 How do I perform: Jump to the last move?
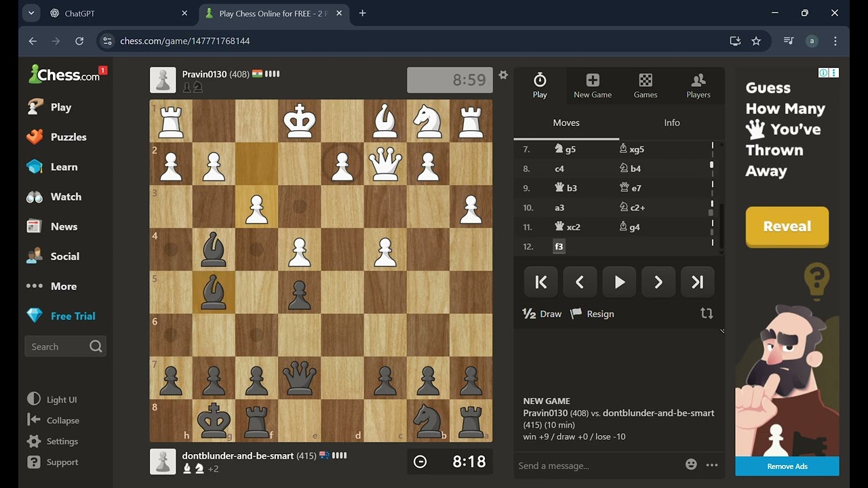[697, 283]
